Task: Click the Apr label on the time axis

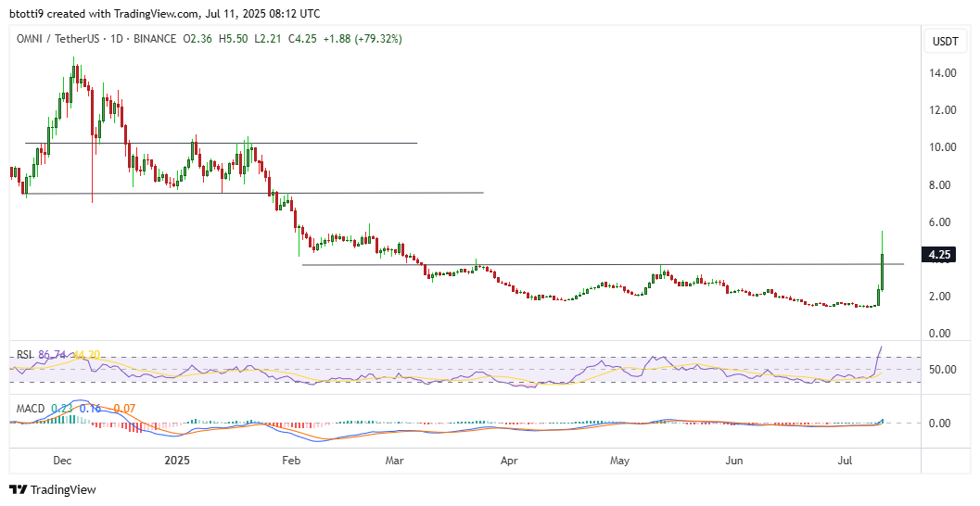Action: click(x=508, y=459)
